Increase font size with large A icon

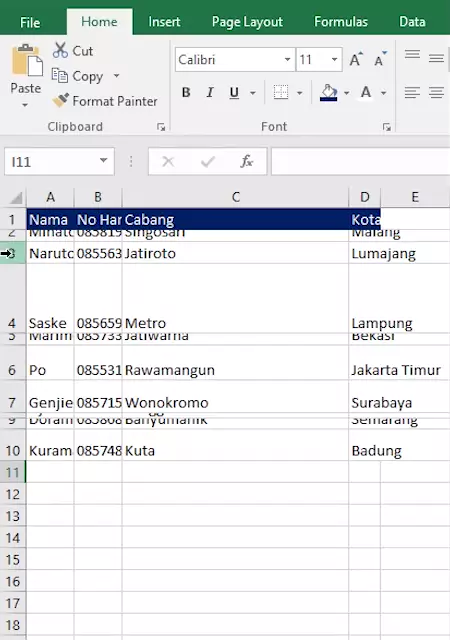click(x=356, y=60)
